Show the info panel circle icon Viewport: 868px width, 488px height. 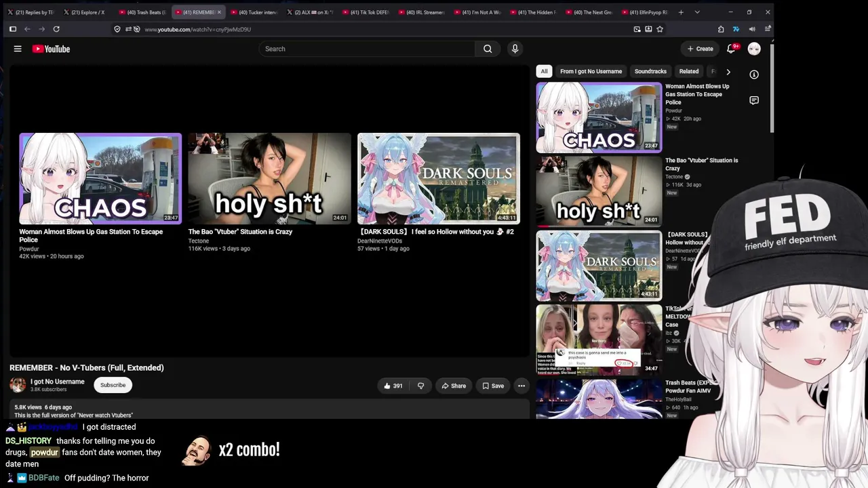pyautogui.click(x=754, y=75)
